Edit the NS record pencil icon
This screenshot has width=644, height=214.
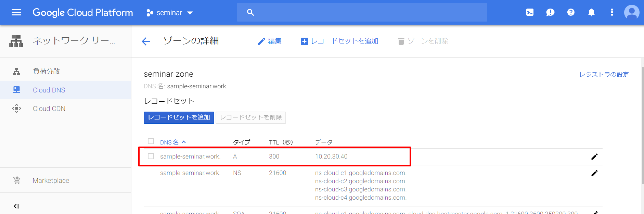click(594, 173)
